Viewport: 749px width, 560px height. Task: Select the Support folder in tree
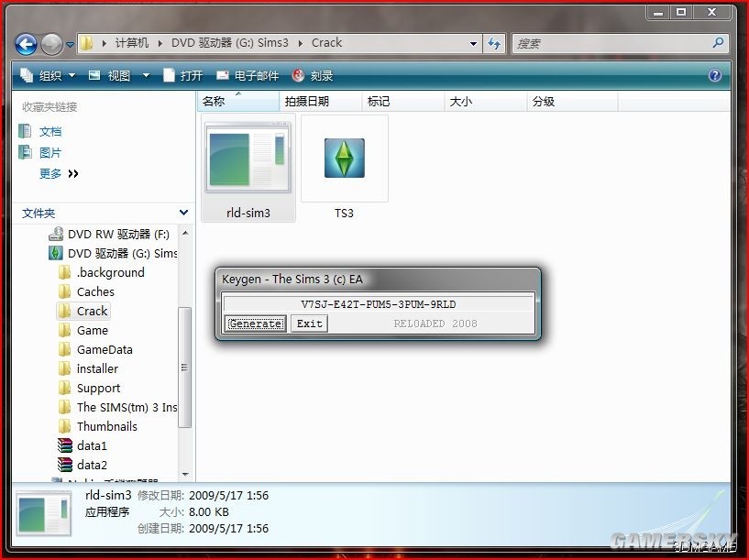[x=89, y=388]
